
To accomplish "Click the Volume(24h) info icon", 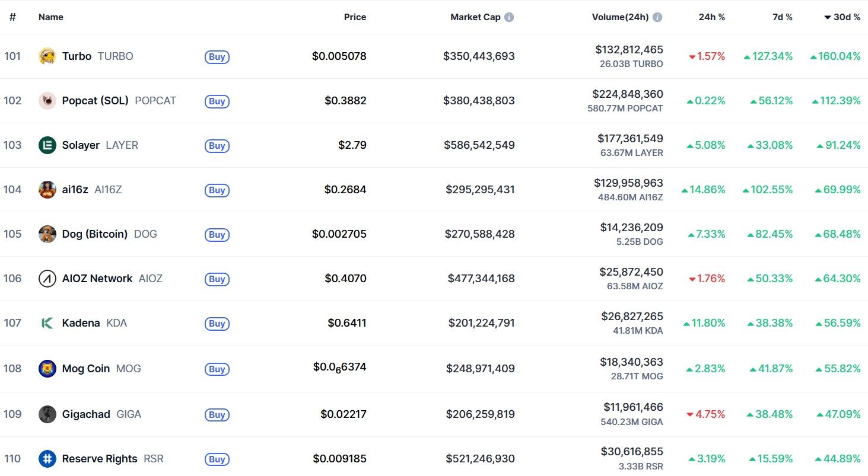I will 657,17.
